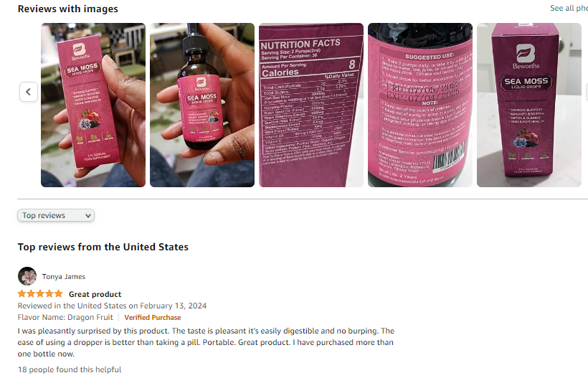Click the Flavor Name: Dragon Fruit text
Screen dimensions: 588x378
tap(65, 317)
